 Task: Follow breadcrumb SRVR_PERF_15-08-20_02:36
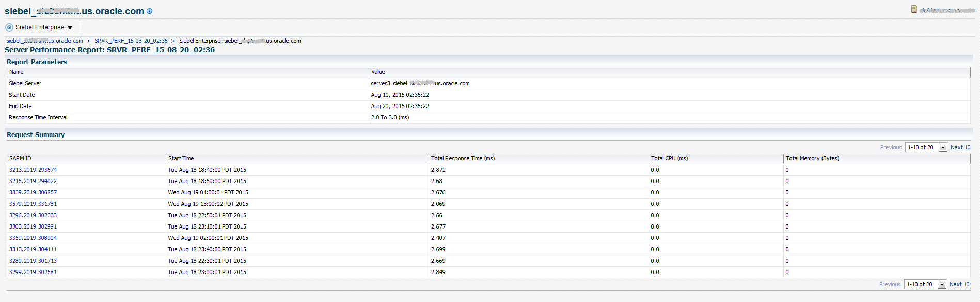coord(131,41)
